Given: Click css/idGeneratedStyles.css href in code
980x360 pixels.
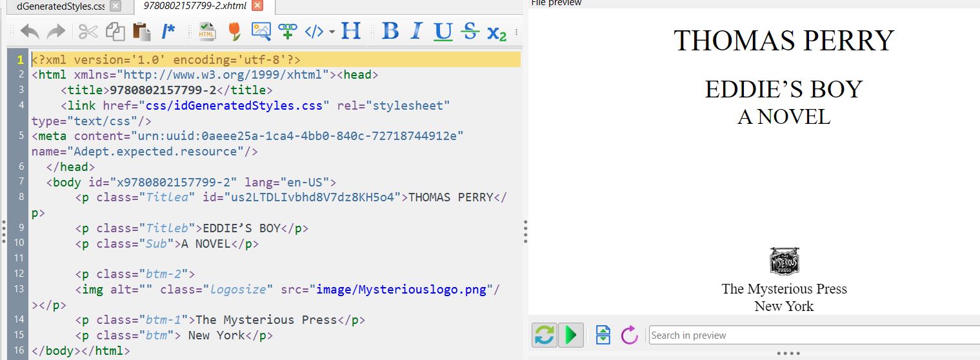Looking at the screenshot, I should [233, 105].
